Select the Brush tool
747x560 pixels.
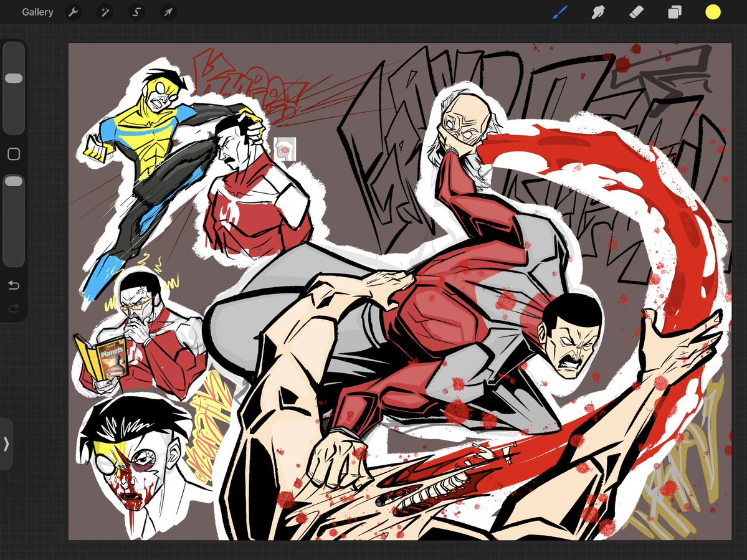(x=560, y=12)
